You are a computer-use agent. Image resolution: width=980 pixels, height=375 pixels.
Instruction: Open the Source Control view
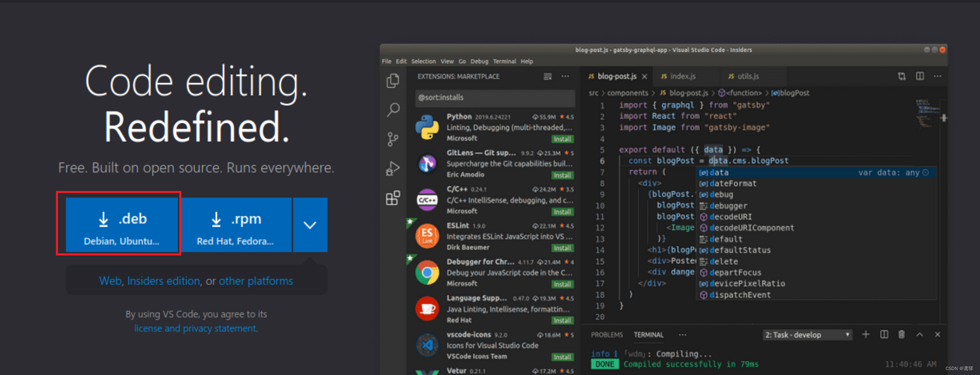[393, 139]
